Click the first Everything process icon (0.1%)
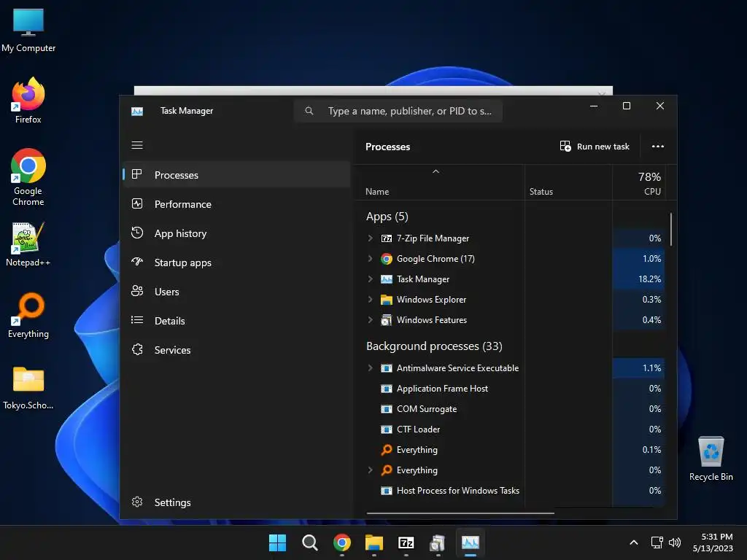This screenshot has height=560, width=747. pyautogui.click(x=387, y=449)
